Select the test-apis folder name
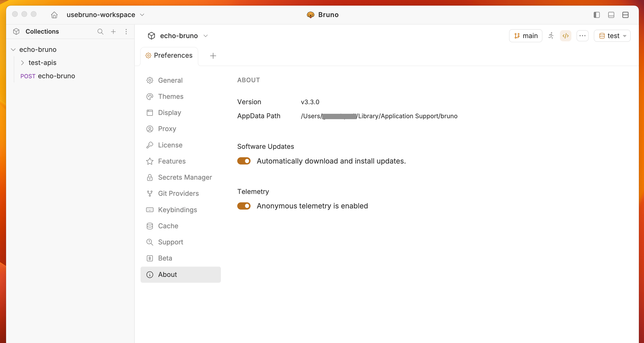 click(42, 63)
